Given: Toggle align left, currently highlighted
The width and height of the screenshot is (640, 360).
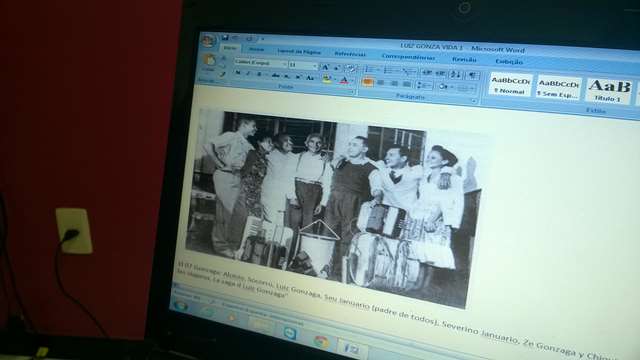Looking at the screenshot, I should pos(367,82).
